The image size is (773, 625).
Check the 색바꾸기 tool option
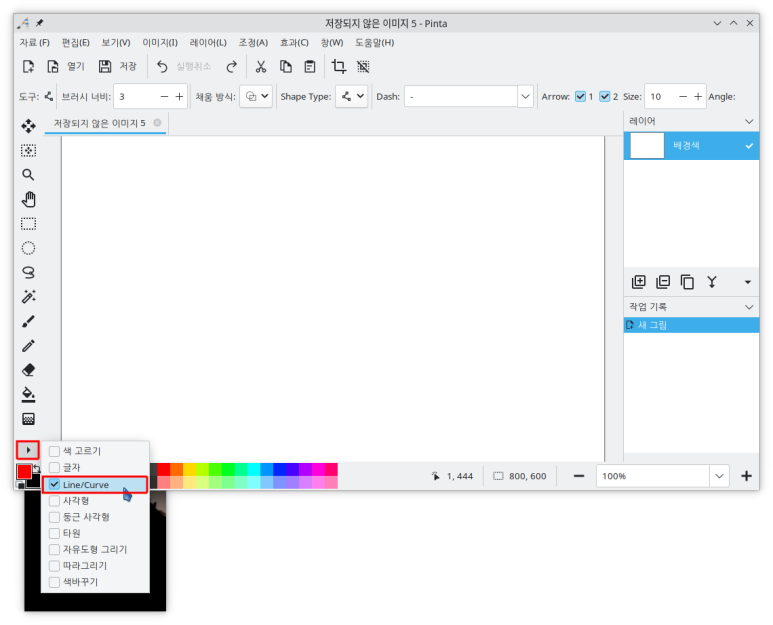[x=54, y=582]
